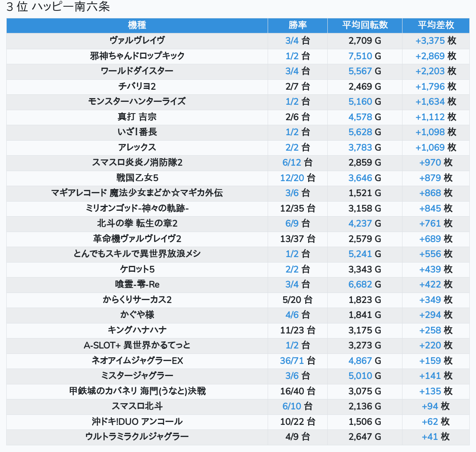Click the 13/37 台 win rate cell
Viewport: 476px width, 452px height.
(297, 239)
